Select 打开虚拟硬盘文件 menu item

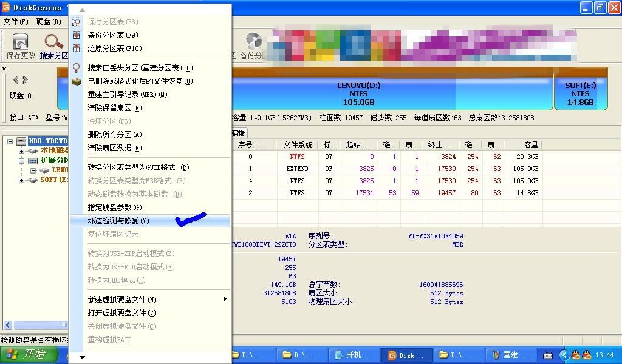coord(150,313)
